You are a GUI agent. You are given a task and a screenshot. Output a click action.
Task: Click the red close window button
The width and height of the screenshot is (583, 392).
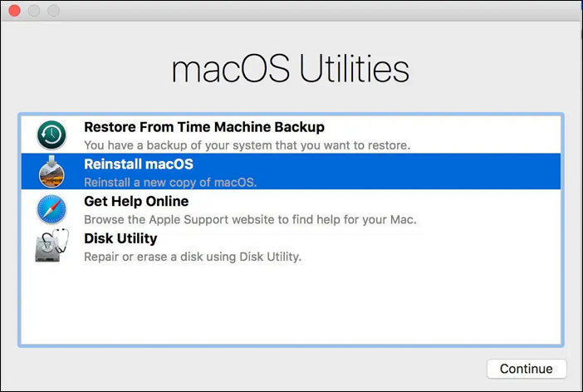click(14, 12)
